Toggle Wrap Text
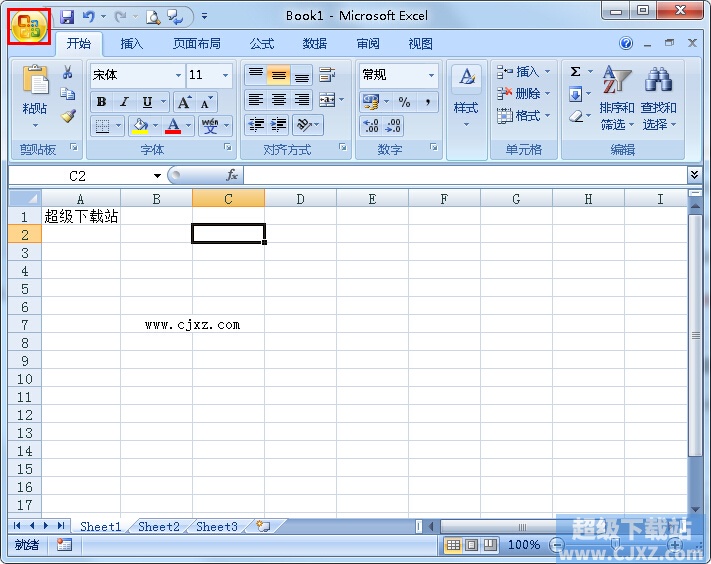The height and width of the screenshot is (564, 711). click(327, 74)
